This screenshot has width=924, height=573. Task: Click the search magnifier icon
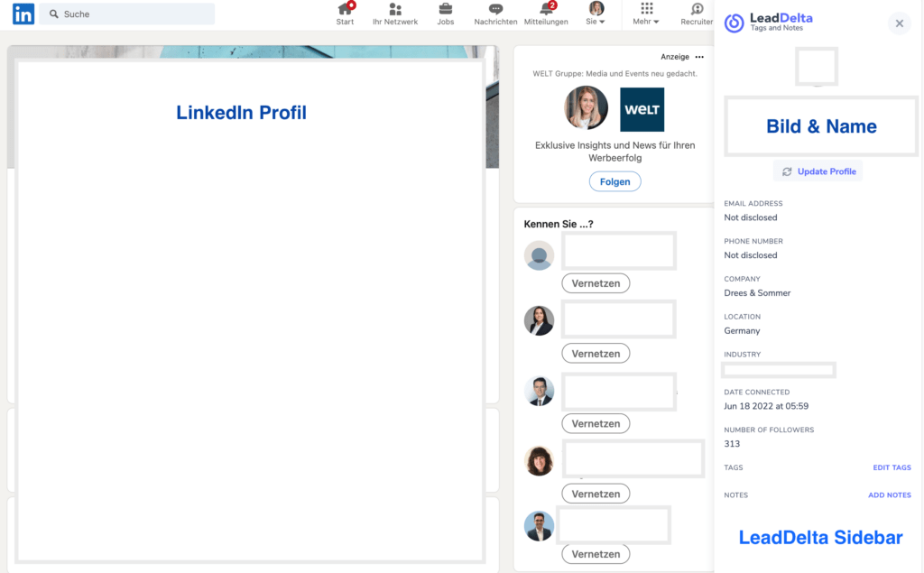coord(53,14)
